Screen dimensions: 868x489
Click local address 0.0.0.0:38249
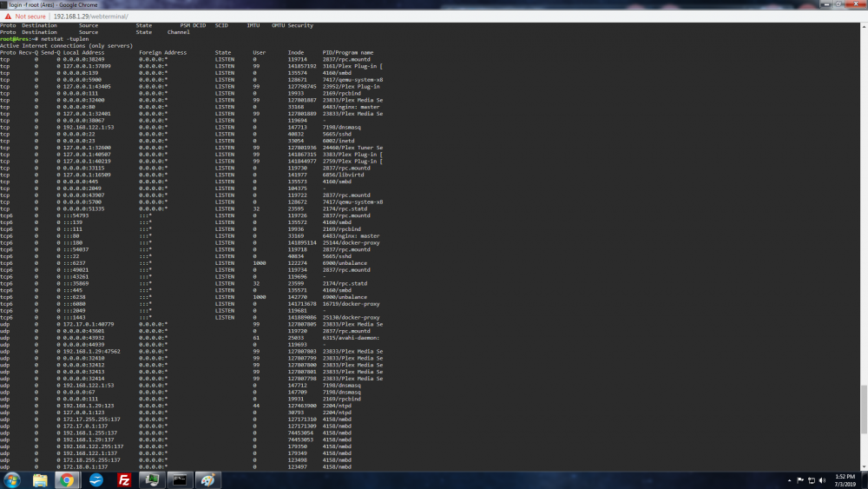coord(83,59)
